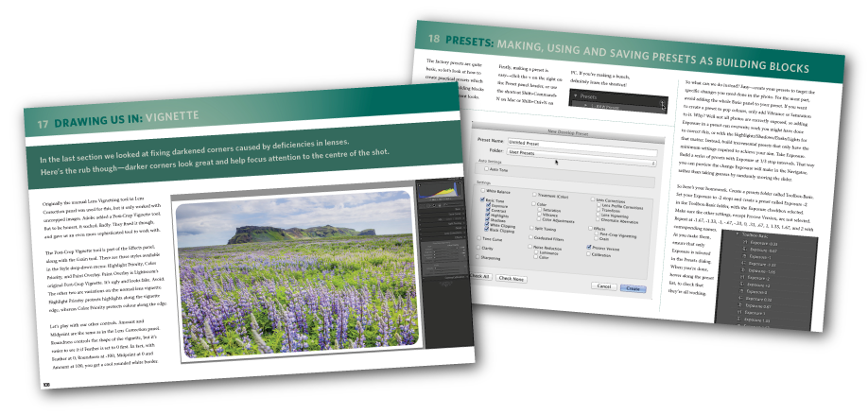
Task: Enable the Auto Tone checkbox
Action: click(486, 169)
